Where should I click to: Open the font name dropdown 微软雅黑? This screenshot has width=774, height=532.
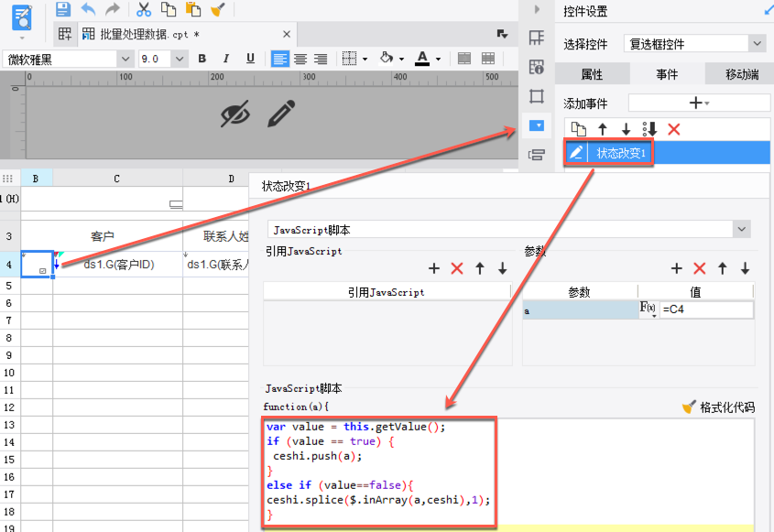pos(125,60)
